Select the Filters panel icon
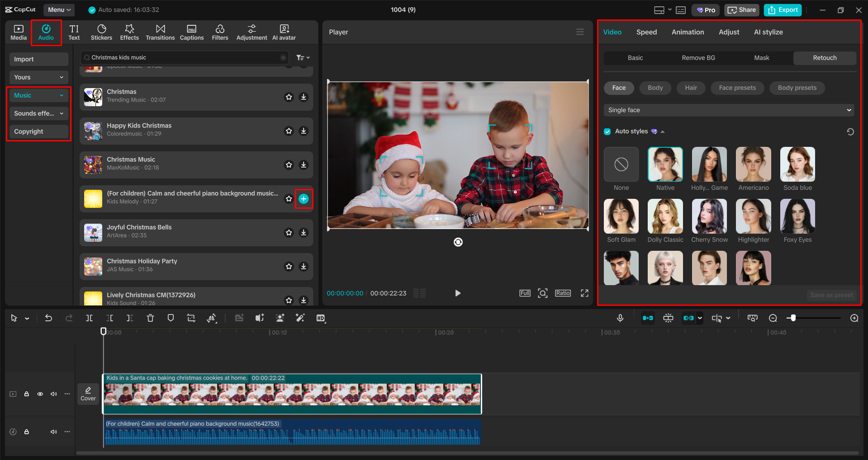868x460 pixels. tap(220, 32)
